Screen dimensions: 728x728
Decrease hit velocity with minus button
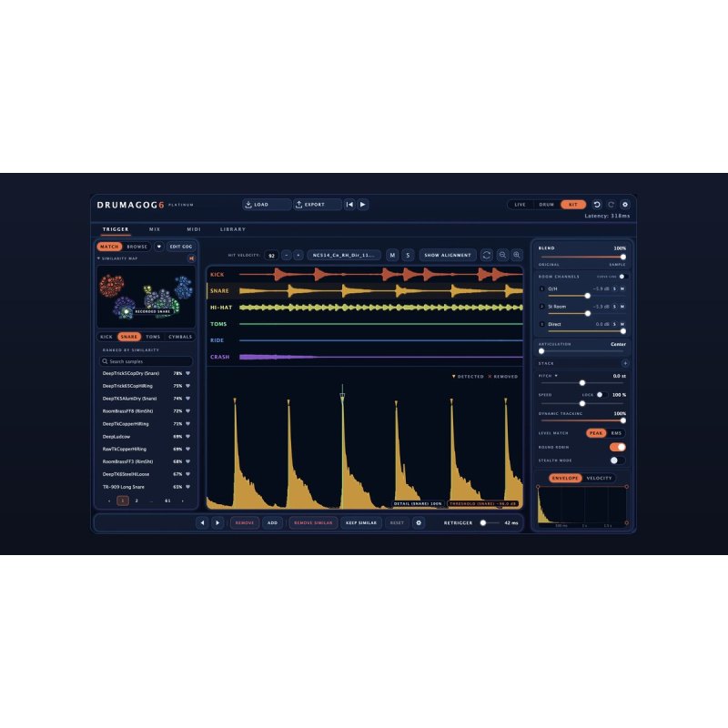coord(287,255)
